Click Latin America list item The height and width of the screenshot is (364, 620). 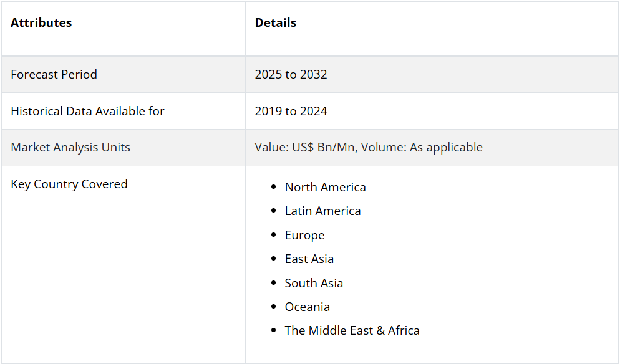coord(322,211)
